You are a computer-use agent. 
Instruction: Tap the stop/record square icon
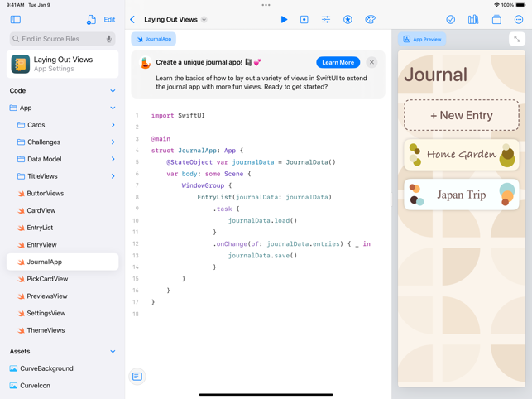(304, 19)
